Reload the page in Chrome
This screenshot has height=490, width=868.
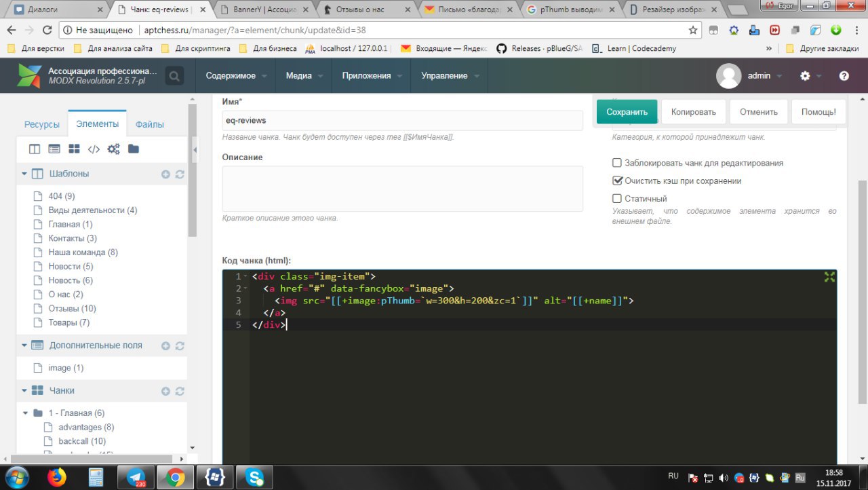point(47,30)
